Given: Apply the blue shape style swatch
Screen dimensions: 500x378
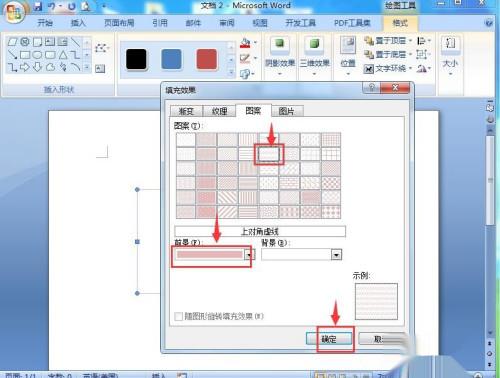Looking at the screenshot, I should pos(171,59).
